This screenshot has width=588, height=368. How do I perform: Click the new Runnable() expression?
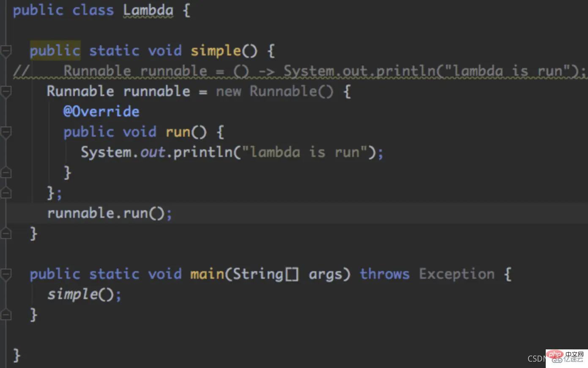[275, 91]
